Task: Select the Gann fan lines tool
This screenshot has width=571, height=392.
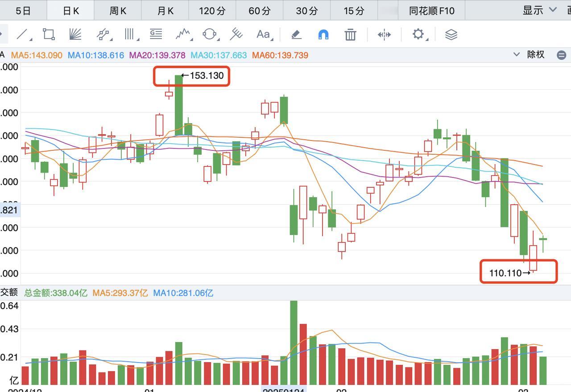Action: 76,34
